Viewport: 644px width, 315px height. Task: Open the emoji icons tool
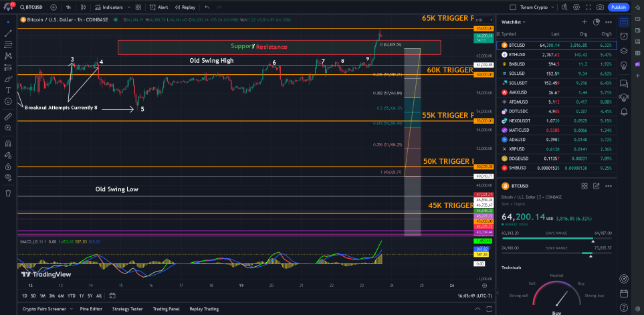coord(8,101)
